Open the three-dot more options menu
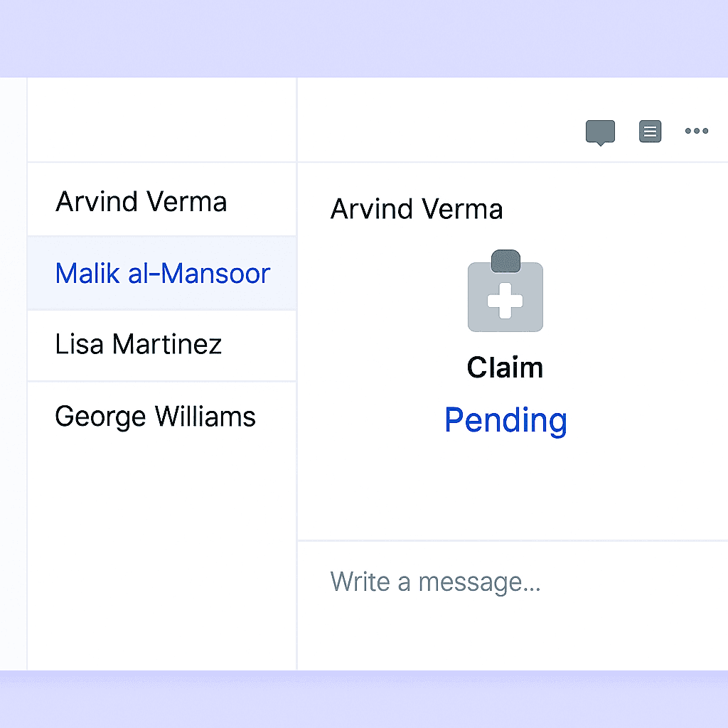Viewport: 728px width, 728px height. [x=697, y=131]
